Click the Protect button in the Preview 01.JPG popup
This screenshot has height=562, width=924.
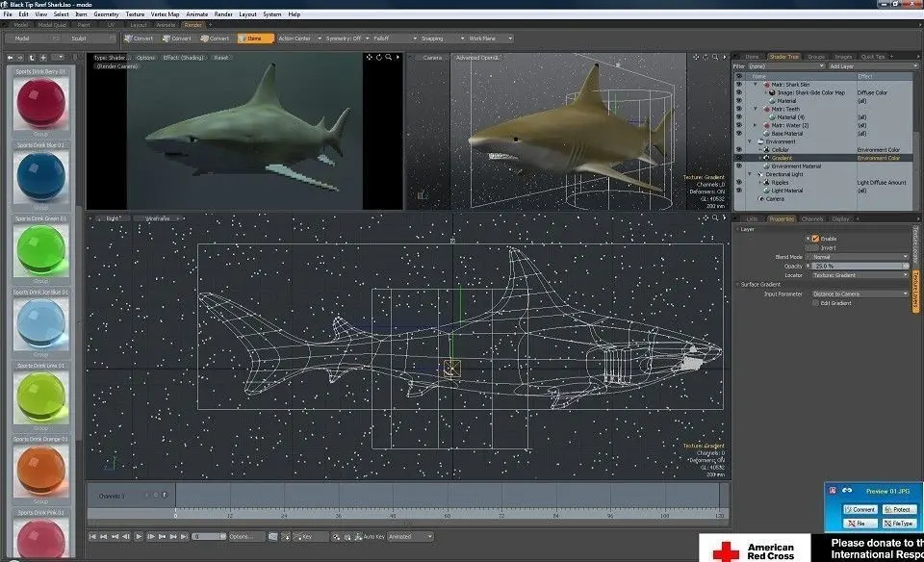coord(898,510)
